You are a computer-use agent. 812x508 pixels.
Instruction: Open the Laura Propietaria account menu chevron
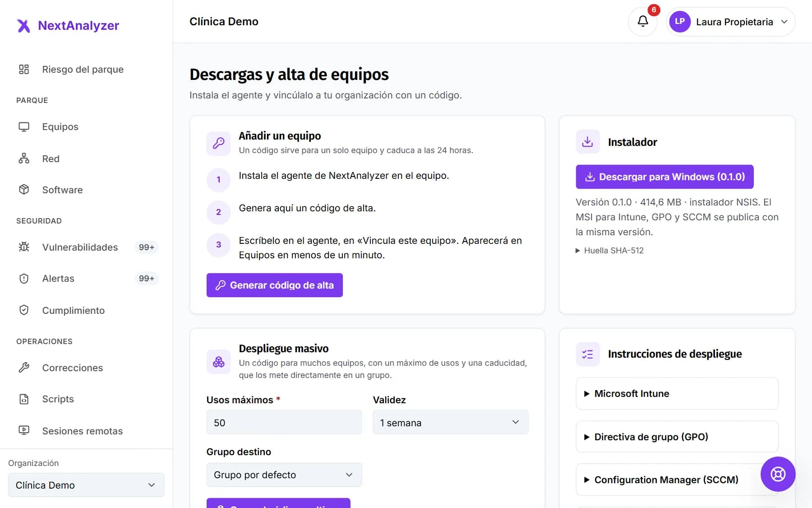coord(784,22)
